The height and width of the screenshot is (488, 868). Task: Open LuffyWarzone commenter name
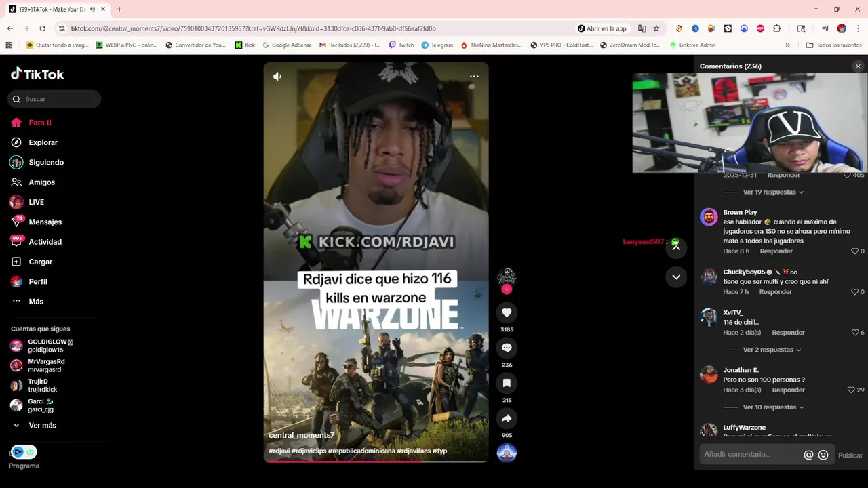point(745,428)
